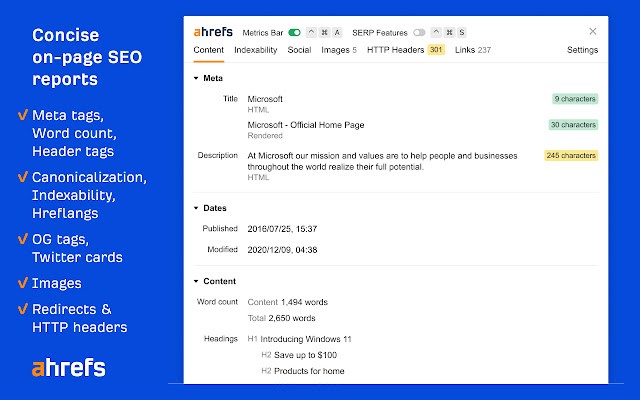Click the checkmark beside OG tags
This screenshot has height=400, width=640.
pos(23,239)
